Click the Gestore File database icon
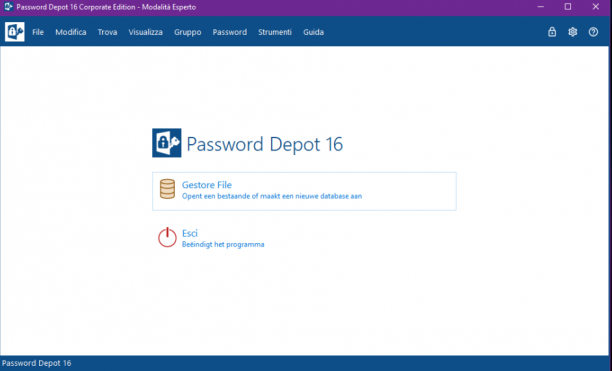Image resolution: width=612 pixels, height=371 pixels. pyautogui.click(x=167, y=189)
